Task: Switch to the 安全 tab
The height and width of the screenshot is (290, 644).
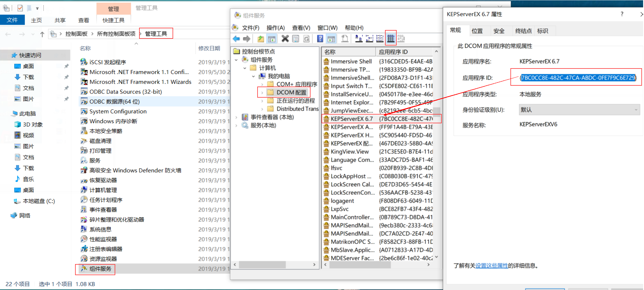Action: 499,30
